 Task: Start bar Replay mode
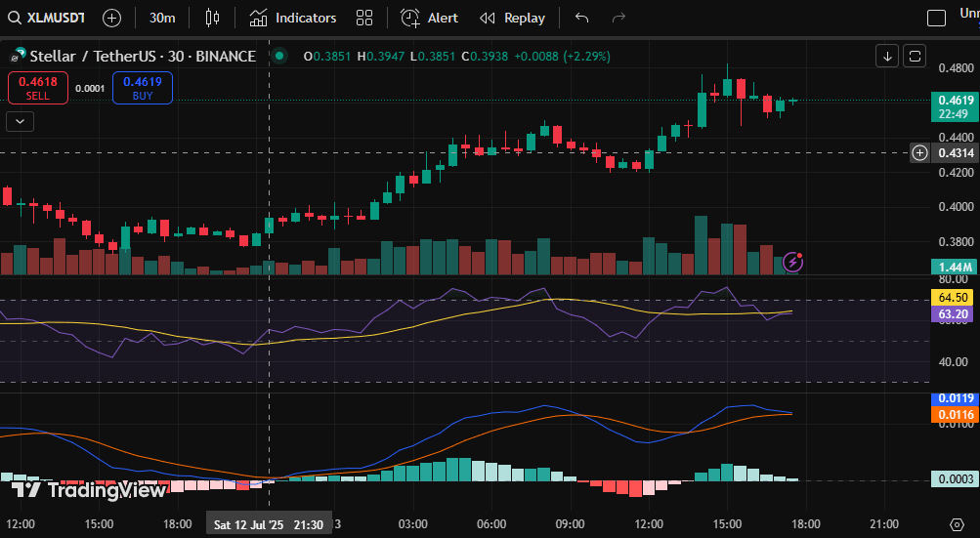pos(512,18)
